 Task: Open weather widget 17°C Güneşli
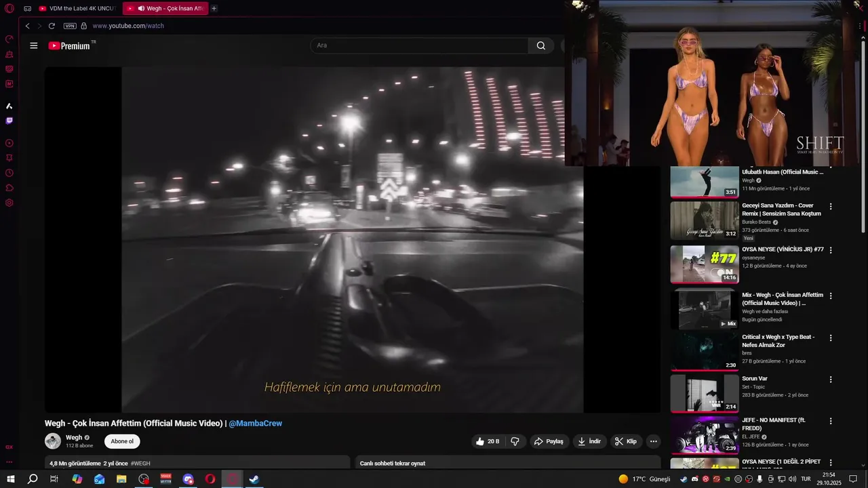click(x=644, y=479)
